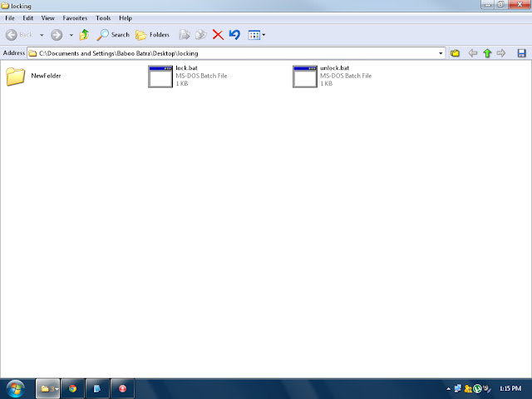
Task: Open Google Chrome from the taskbar
Action: (x=72, y=389)
